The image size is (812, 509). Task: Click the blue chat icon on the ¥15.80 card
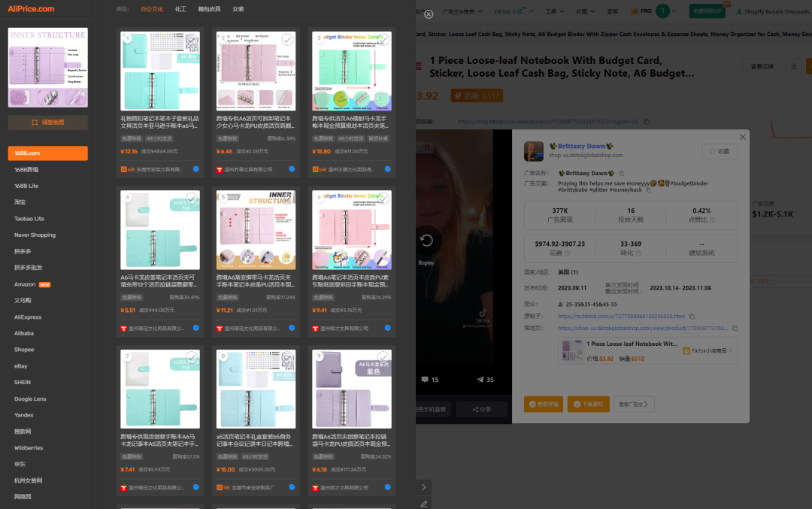click(x=388, y=169)
